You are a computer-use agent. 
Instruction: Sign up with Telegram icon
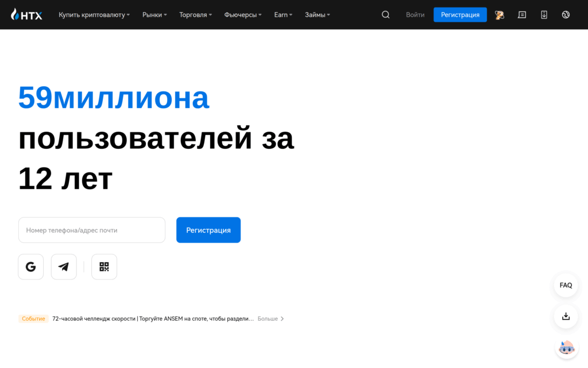(x=64, y=267)
